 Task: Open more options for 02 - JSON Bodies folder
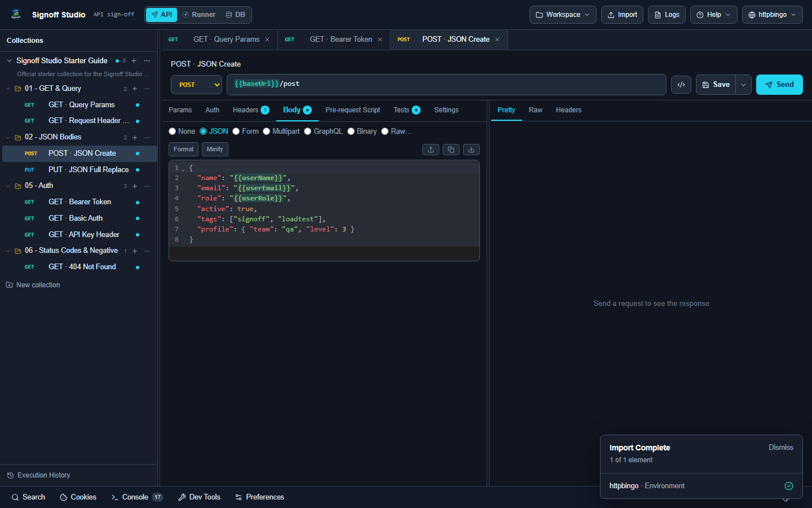point(147,137)
